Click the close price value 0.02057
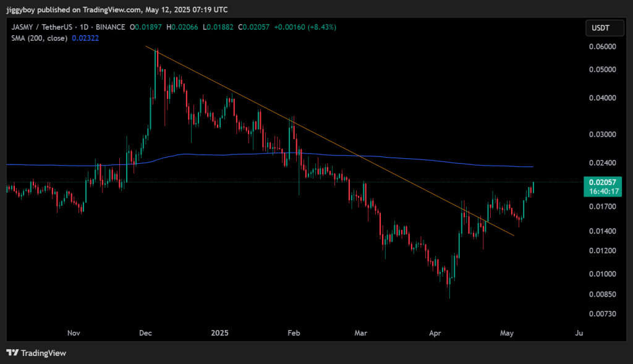This screenshot has width=633, height=364. 256,27
